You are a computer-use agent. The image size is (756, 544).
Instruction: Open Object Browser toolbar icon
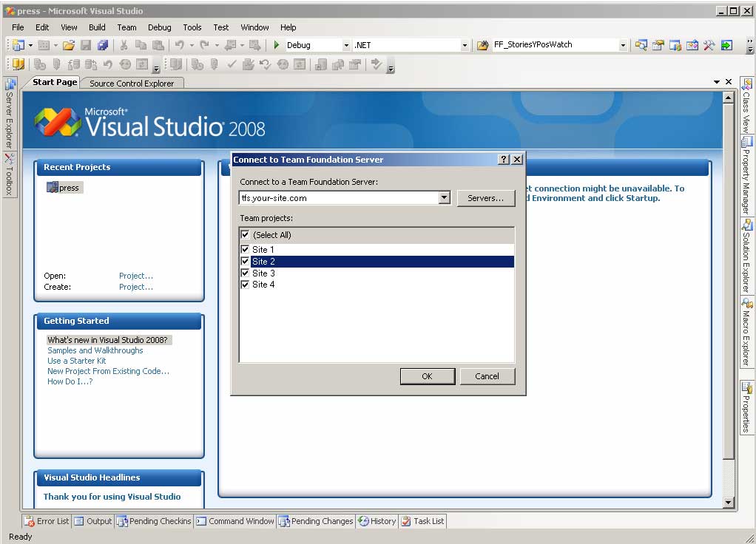[x=692, y=45]
